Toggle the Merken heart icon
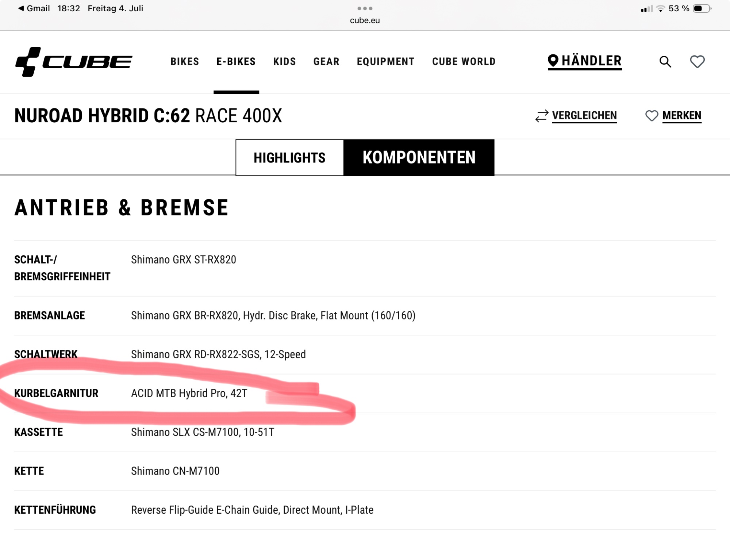The height and width of the screenshot is (560, 730). pyautogui.click(x=652, y=116)
